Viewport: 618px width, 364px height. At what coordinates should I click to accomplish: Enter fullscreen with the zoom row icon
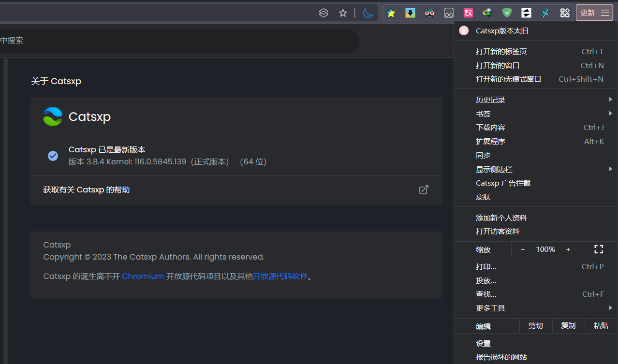(x=599, y=249)
